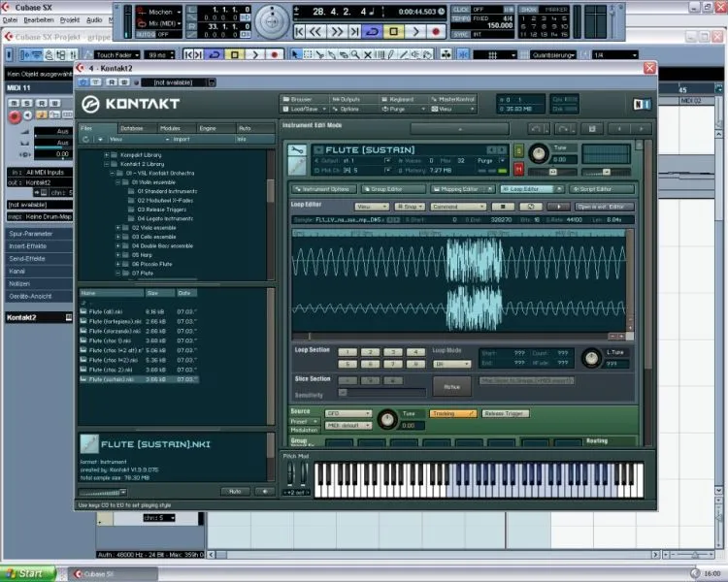The width and height of the screenshot is (728, 582).
Task: Switch to the Database tab
Action: [x=136, y=128]
